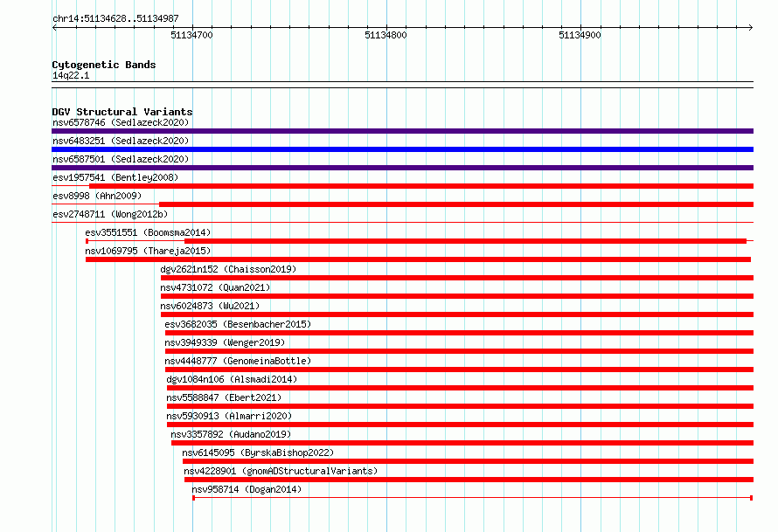Image resolution: width=778 pixels, height=532 pixels.
Task: Click the nsv6578746 (Sedlazeck2020) variant label
Action: [121, 122]
